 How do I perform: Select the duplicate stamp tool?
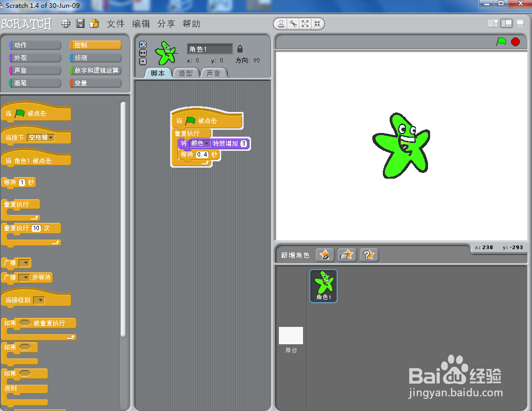(281, 24)
